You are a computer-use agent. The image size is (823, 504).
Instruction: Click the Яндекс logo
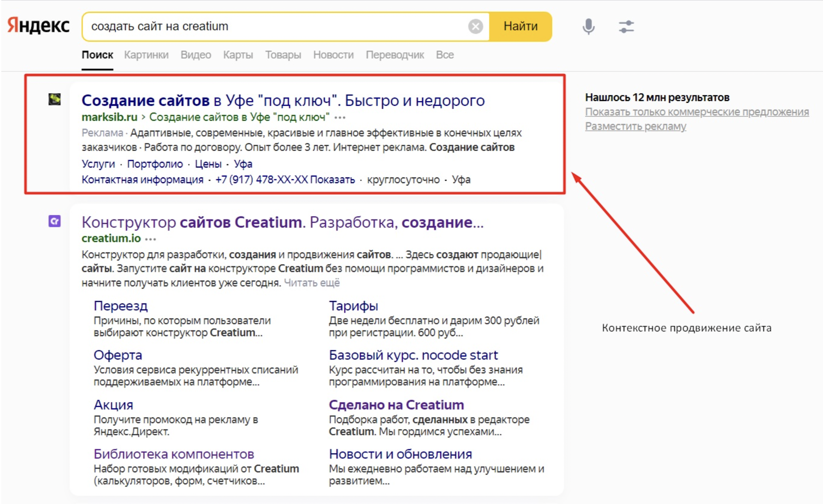[39, 26]
